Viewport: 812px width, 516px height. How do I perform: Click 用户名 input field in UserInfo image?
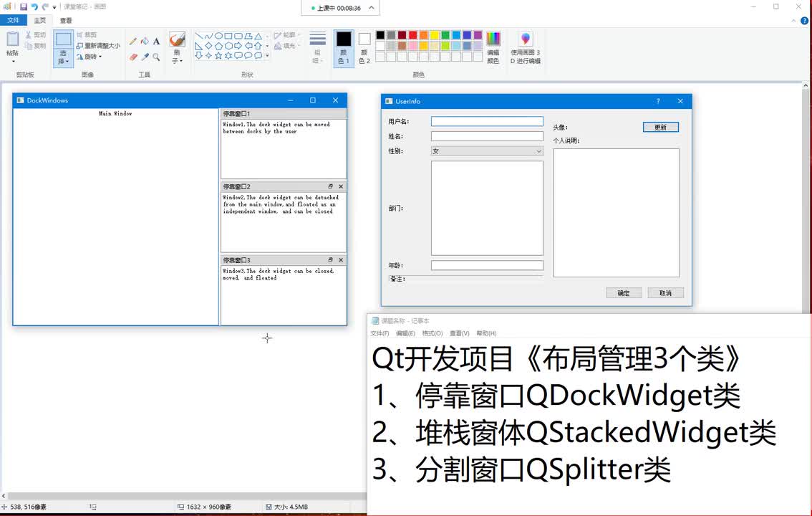click(x=487, y=121)
